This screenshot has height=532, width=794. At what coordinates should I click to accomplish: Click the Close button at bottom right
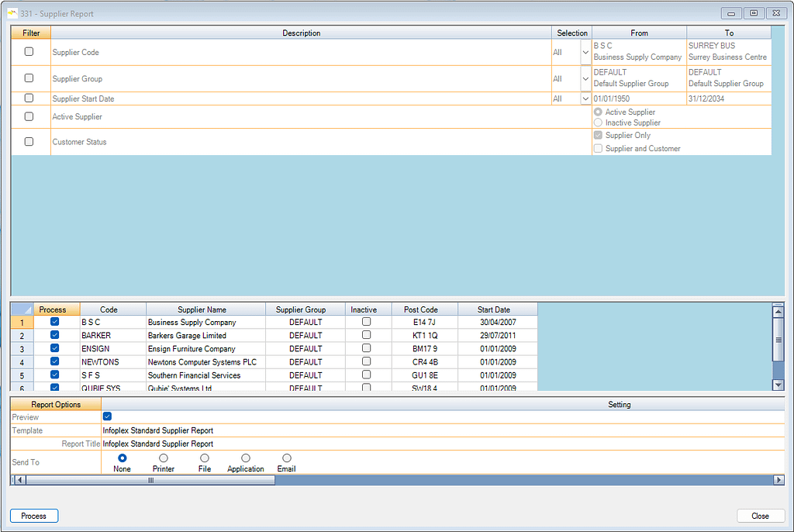coord(760,516)
